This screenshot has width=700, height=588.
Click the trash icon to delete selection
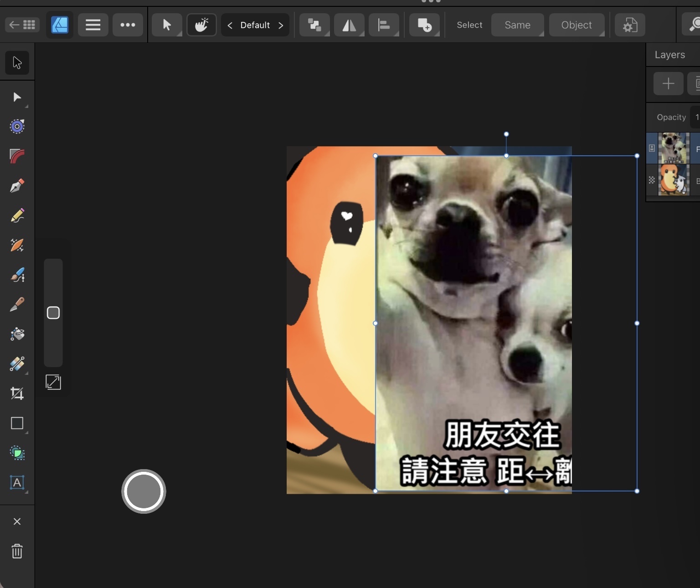tap(17, 551)
